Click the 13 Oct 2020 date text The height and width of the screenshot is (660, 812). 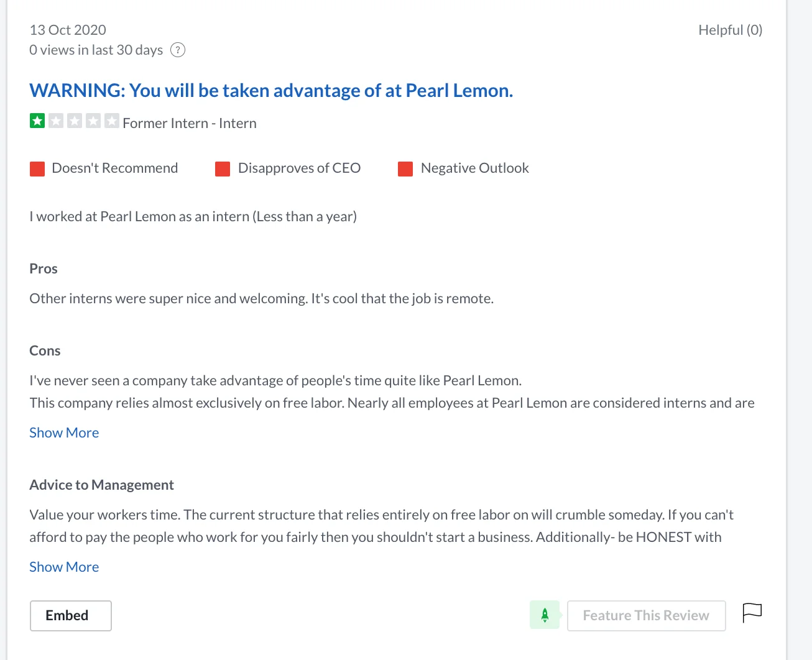(68, 30)
